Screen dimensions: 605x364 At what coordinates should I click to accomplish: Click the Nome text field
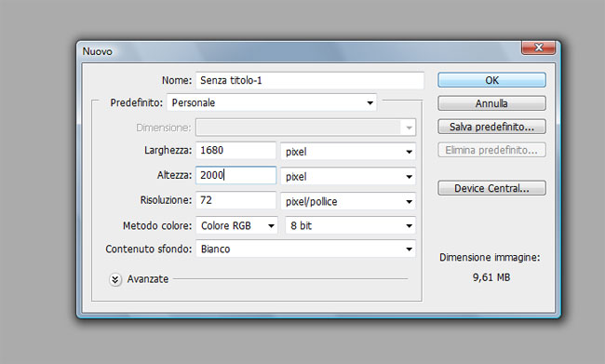pos(310,80)
